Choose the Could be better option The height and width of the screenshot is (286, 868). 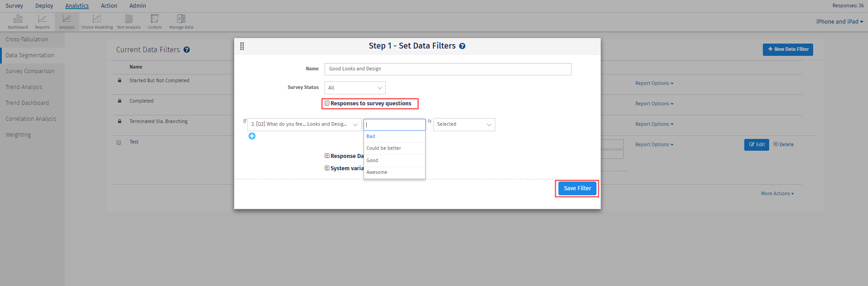pos(394,148)
